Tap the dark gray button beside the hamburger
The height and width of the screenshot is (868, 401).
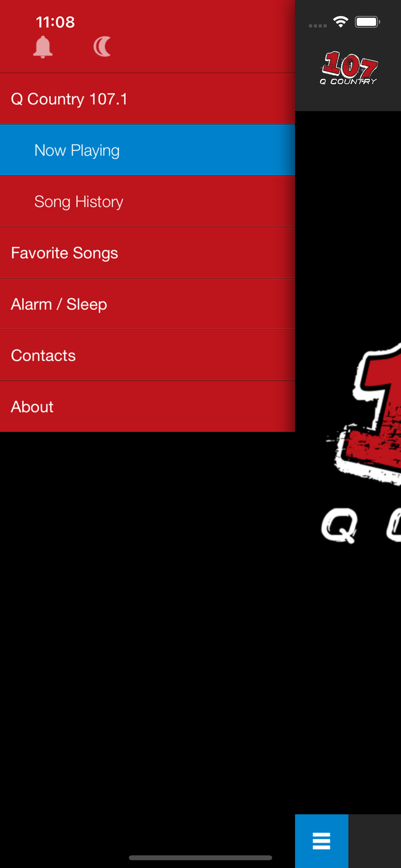pyautogui.click(x=375, y=841)
